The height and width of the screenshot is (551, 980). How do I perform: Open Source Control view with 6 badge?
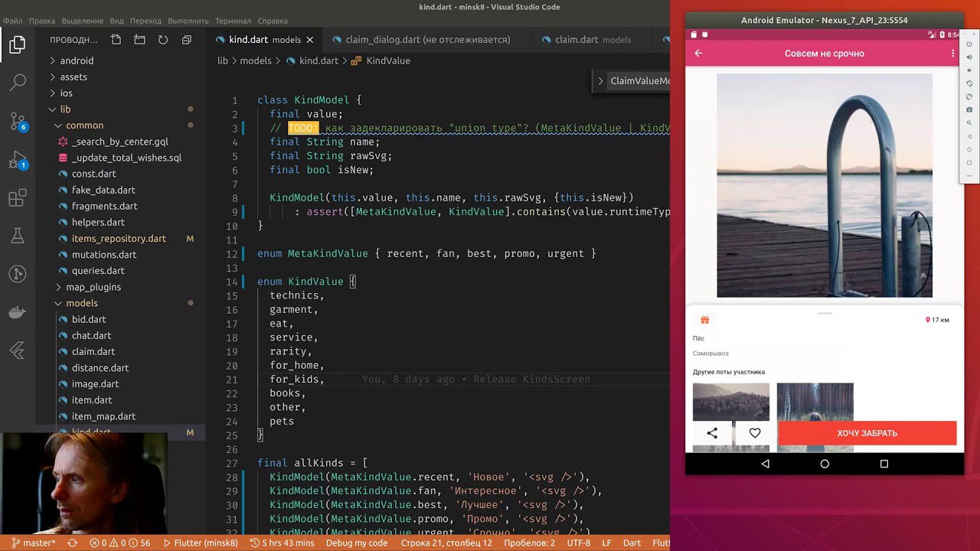[18, 121]
